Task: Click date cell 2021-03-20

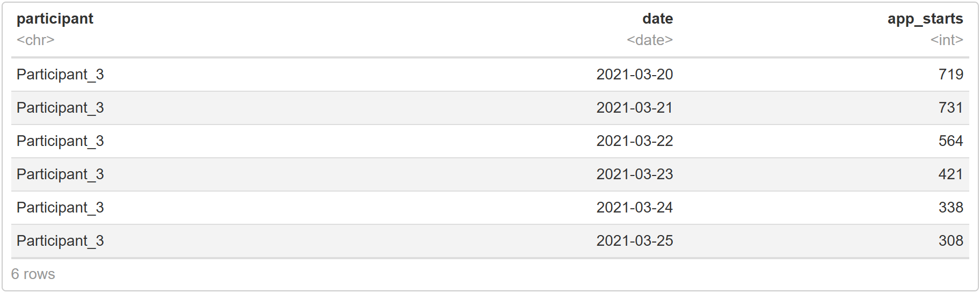Action: click(x=635, y=75)
